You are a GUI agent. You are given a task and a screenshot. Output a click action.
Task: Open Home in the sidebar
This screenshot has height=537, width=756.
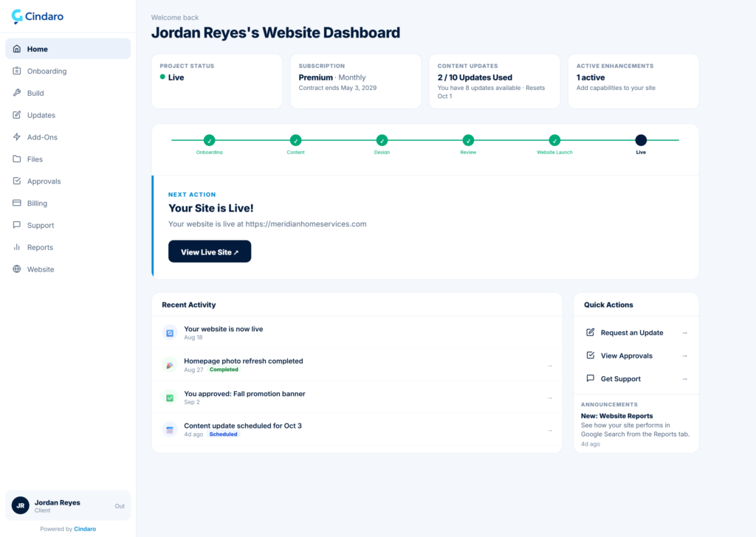click(68, 49)
